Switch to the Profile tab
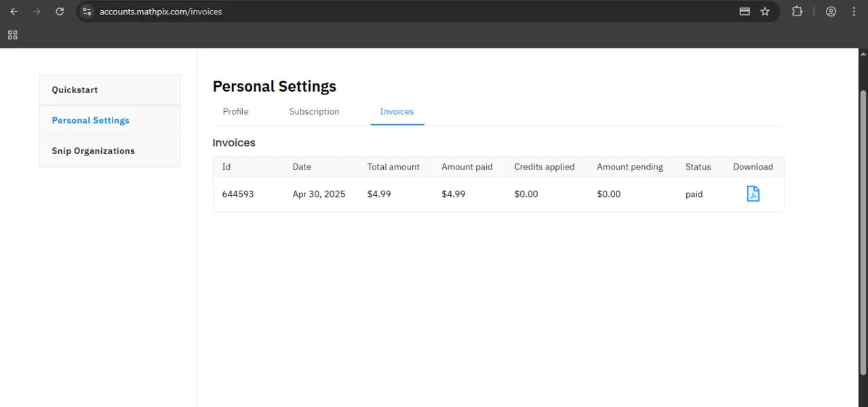This screenshot has width=868, height=407. (235, 111)
